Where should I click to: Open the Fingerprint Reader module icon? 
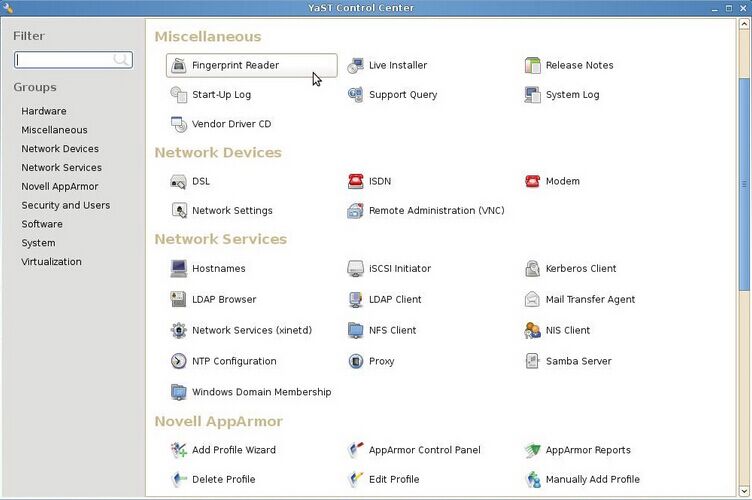(x=178, y=65)
